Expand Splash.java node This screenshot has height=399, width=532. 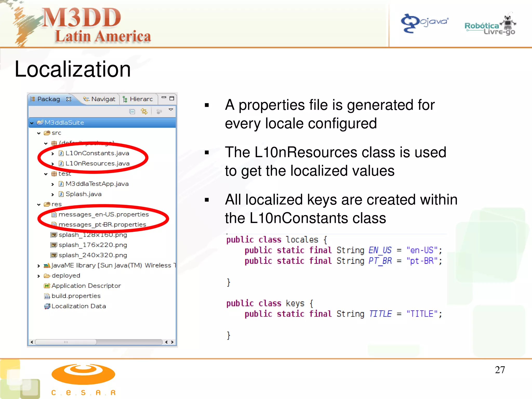coord(53,195)
